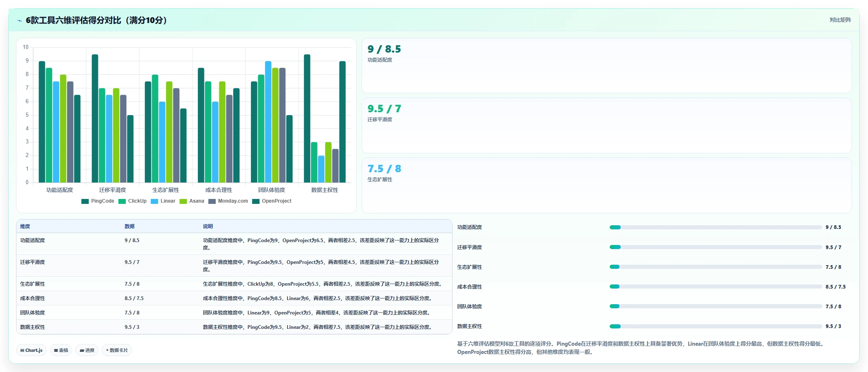Click the 团队体验度 progress bar
Screen dimensions: 868x372
pos(716,306)
